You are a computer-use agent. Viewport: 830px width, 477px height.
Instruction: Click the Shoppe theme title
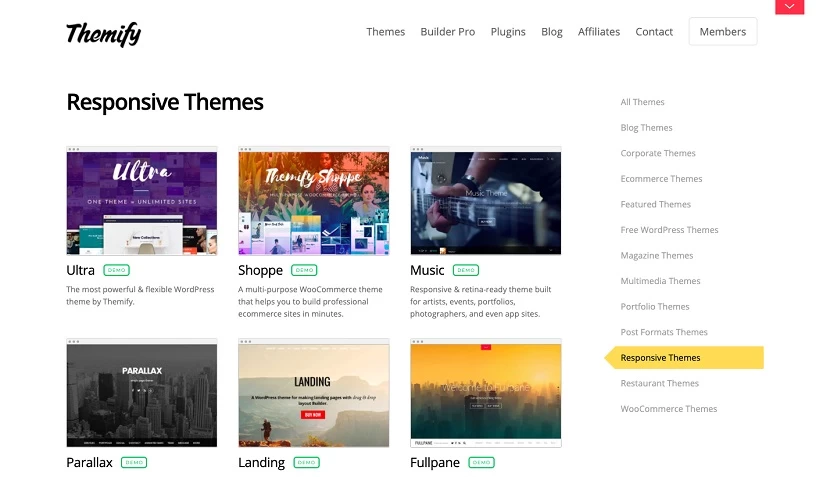pyautogui.click(x=260, y=271)
